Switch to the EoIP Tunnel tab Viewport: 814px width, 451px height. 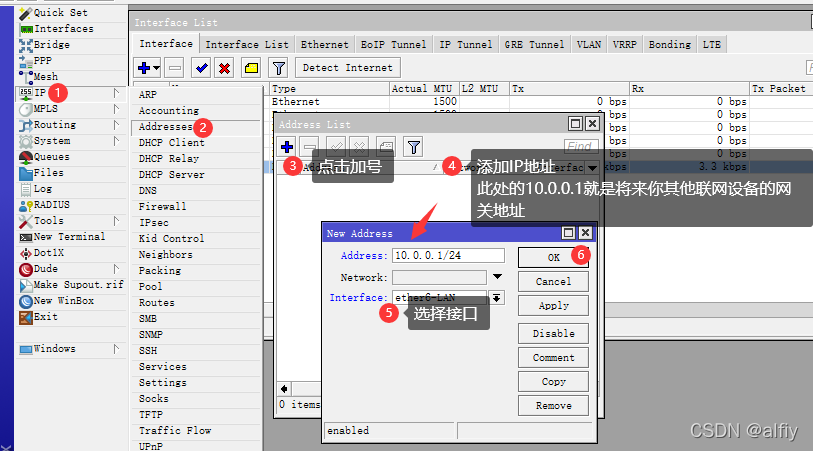pos(393,45)
